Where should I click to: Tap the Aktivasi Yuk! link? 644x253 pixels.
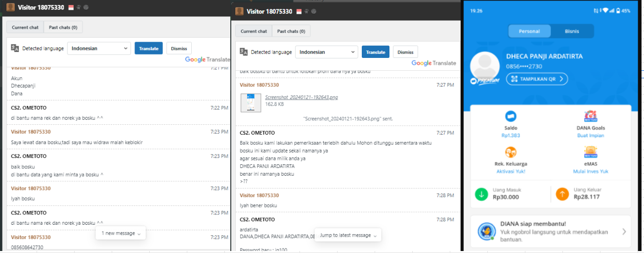pyautogui.click(x=511, y=171)
